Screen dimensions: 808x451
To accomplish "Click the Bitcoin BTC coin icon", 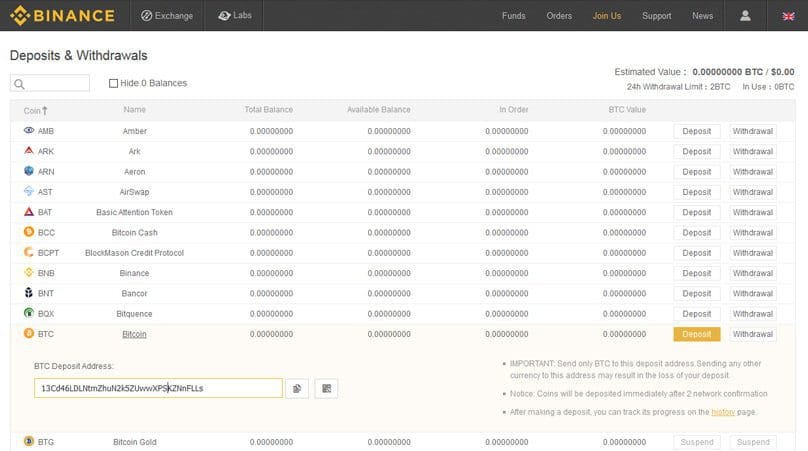I will tap(29, 333).
